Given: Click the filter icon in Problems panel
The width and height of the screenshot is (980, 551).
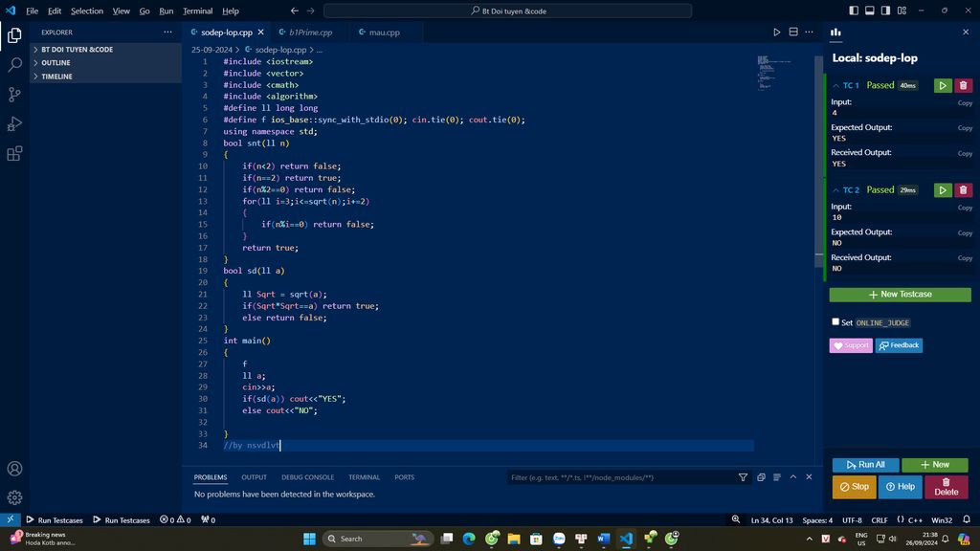Looking at the screenshot, I should coord(743,477).
